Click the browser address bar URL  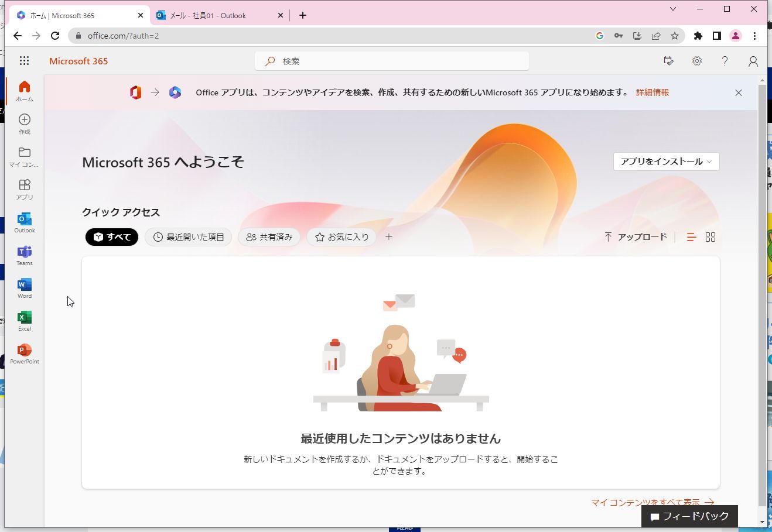tap(123, 36)
